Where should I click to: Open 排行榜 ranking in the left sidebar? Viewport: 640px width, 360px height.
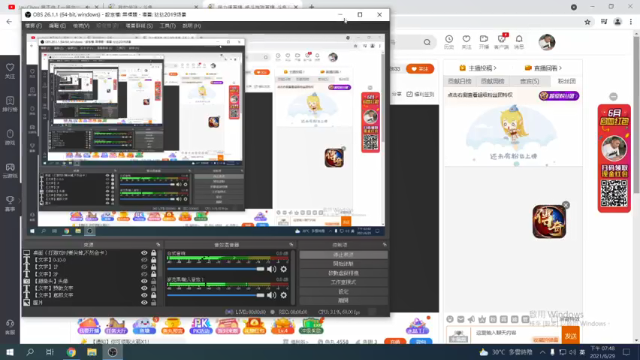(x=10, y=103)
